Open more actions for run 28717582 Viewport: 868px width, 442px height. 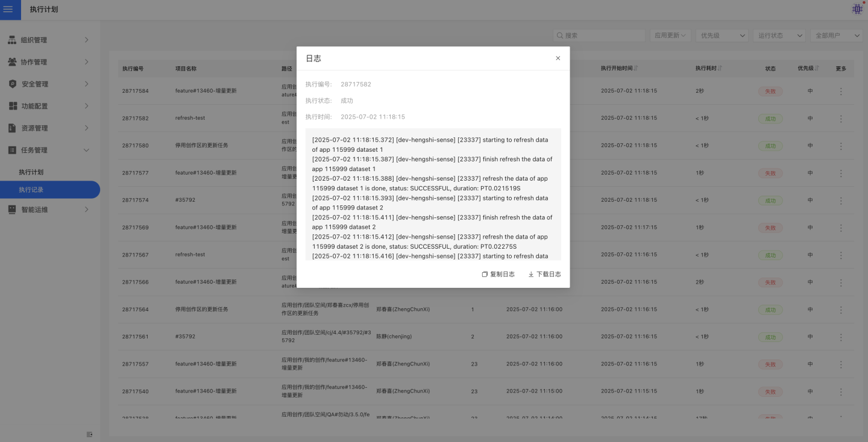[x=841, y=119]
